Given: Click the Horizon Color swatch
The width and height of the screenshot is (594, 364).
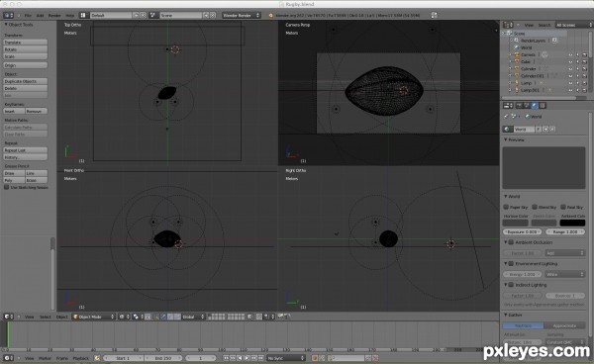Looking at the screenshot, I should [515, 223].
